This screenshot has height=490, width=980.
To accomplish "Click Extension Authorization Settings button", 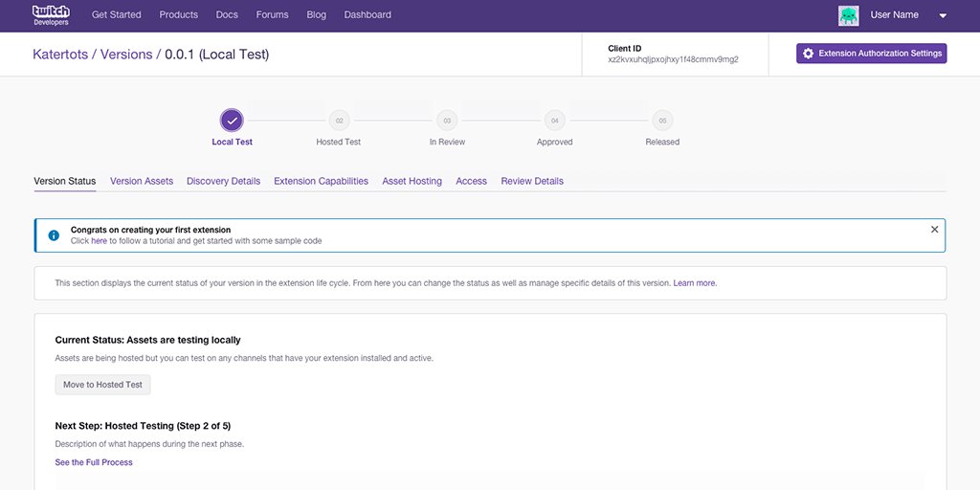I will (871, 54).
